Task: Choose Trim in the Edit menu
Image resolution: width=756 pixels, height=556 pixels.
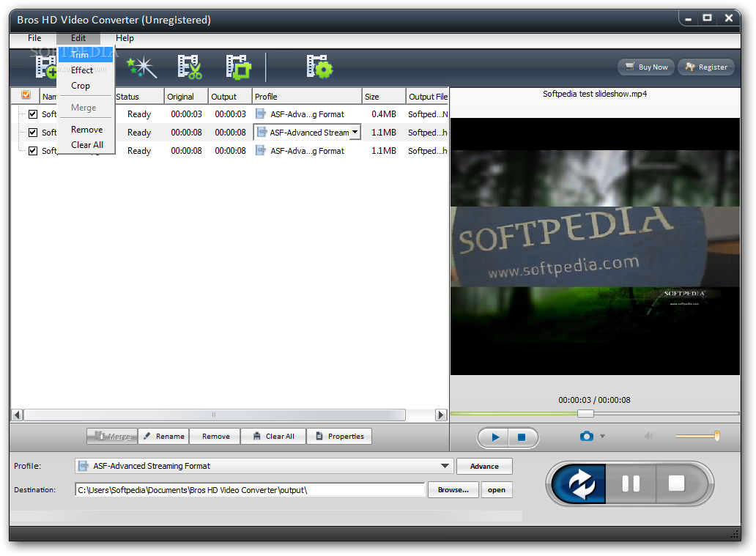Action: click(x=86, y=55)
